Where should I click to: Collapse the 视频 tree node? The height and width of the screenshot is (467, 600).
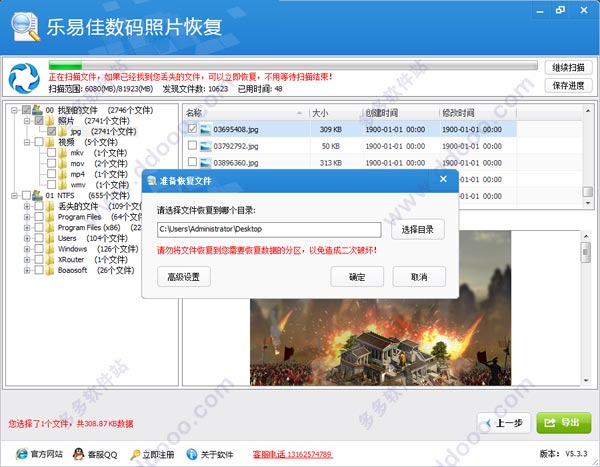coord(27,142)
